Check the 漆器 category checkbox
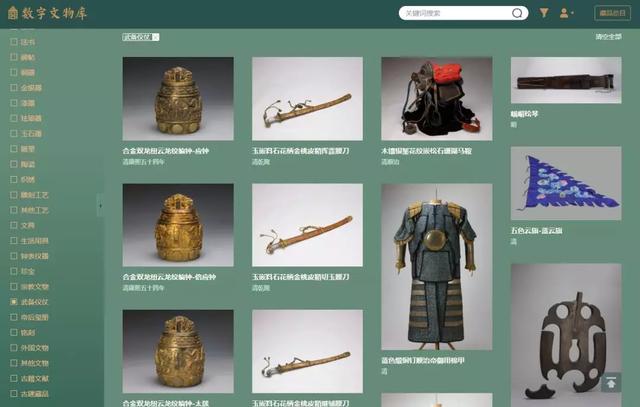The image size is (640, 407). click(x=14, y=103)
